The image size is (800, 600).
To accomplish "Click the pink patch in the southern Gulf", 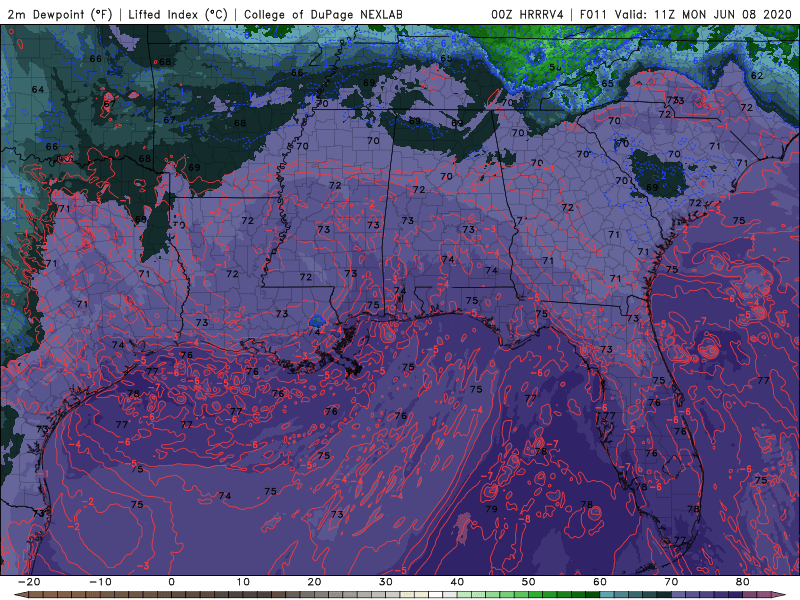I will click(x=463, y=527).
